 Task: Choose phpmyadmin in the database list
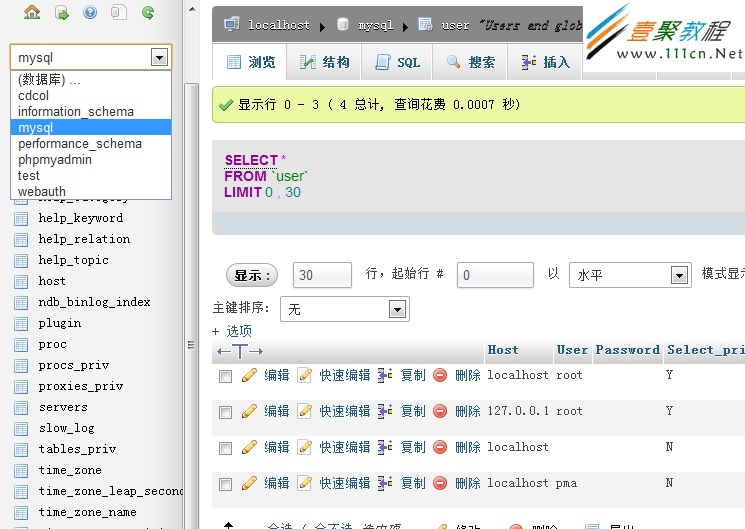(91, 160)
